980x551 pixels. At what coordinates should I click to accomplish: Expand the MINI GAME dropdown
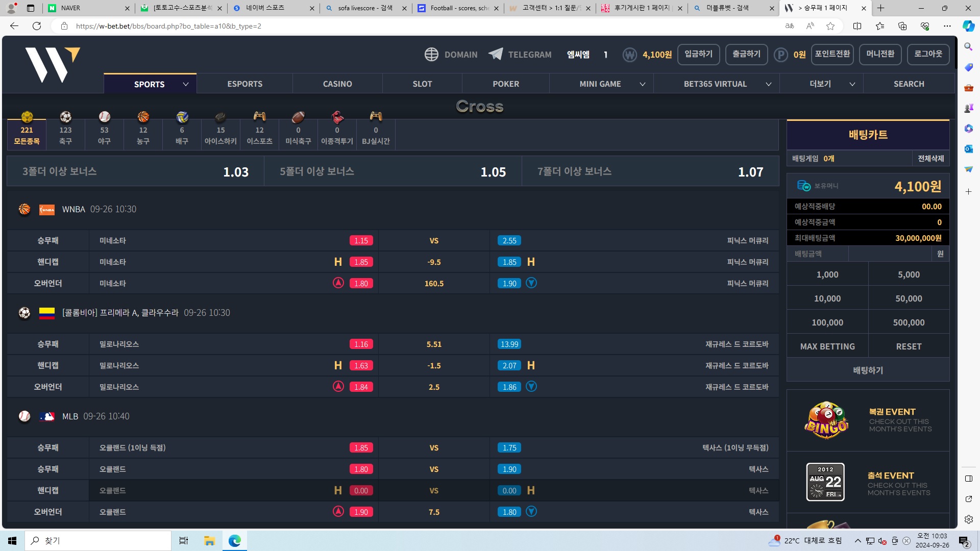tap(643, 84)
